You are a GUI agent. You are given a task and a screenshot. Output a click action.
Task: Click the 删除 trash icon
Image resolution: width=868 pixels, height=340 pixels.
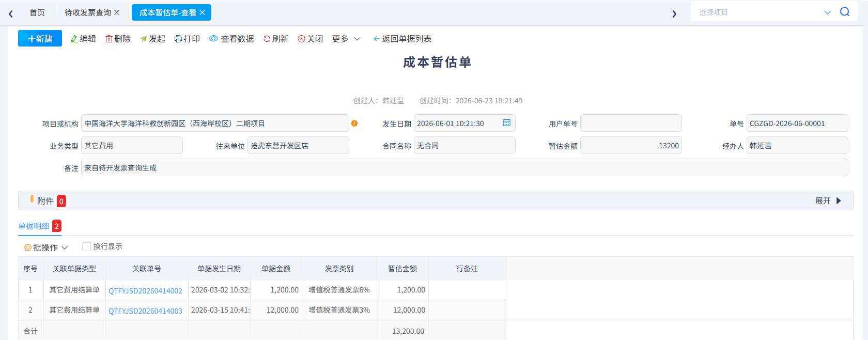coord(109,39)
